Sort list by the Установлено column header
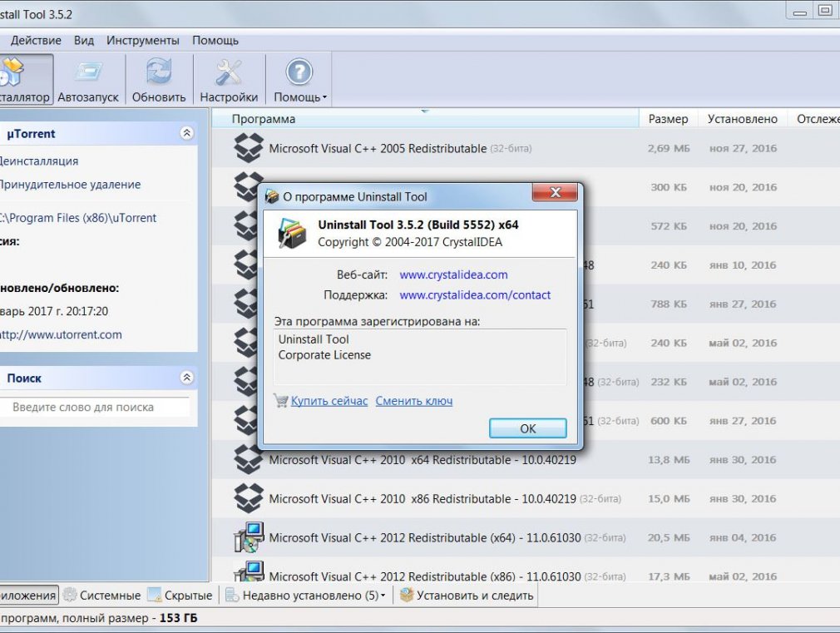 point(742,119)
